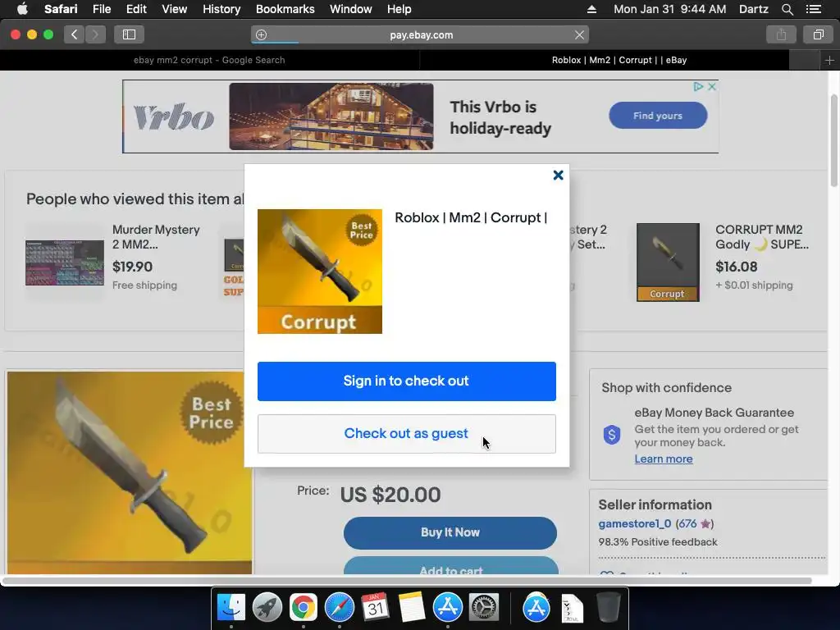Close the checkout popup with the X
840x630 pixels.
pyautogui.click(x=558, y=176)
